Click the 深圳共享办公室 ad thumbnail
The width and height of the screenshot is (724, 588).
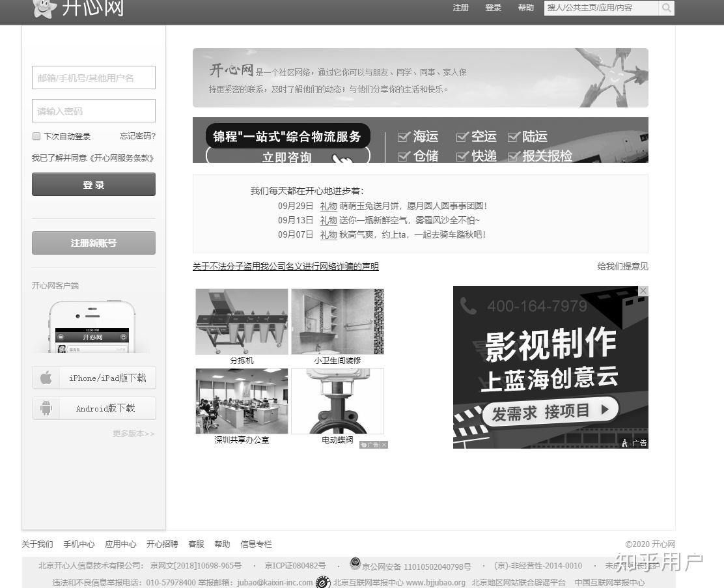coord(242,401)
